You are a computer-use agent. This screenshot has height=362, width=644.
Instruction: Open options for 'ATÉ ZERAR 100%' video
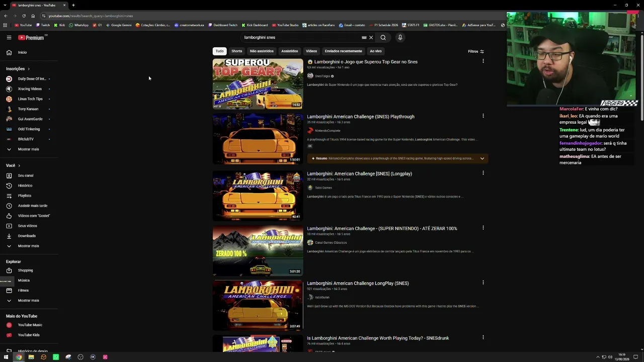[483, 228]
